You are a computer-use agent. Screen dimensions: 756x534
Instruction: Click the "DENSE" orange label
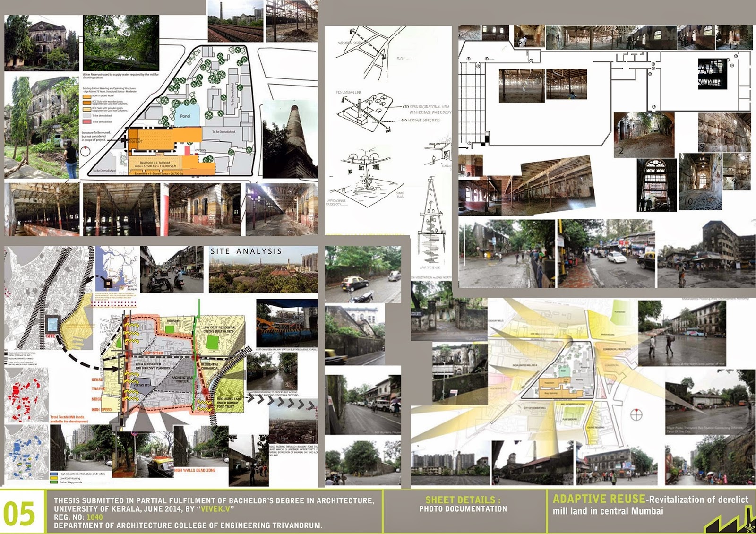(x=97, y=380)
